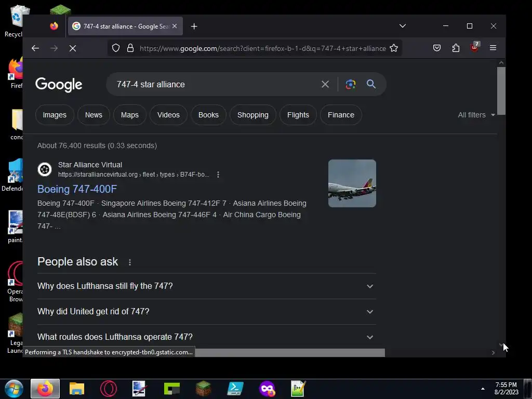
Task: Switch to the Flights filter
Action: [298, 115]
